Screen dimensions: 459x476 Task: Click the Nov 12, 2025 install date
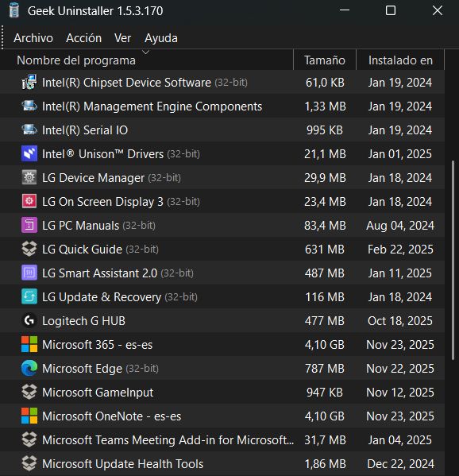pyautogui.click(x=400, y=393)
